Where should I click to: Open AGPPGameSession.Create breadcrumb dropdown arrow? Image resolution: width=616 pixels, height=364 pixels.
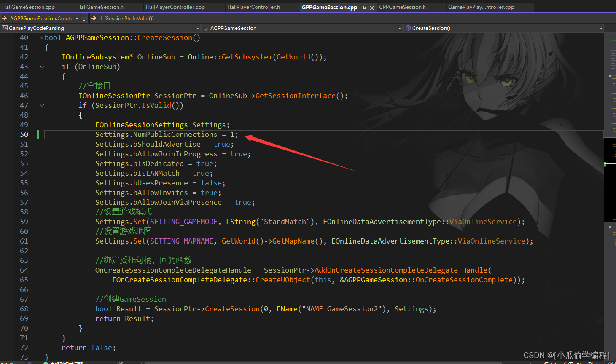click(77, 18)
